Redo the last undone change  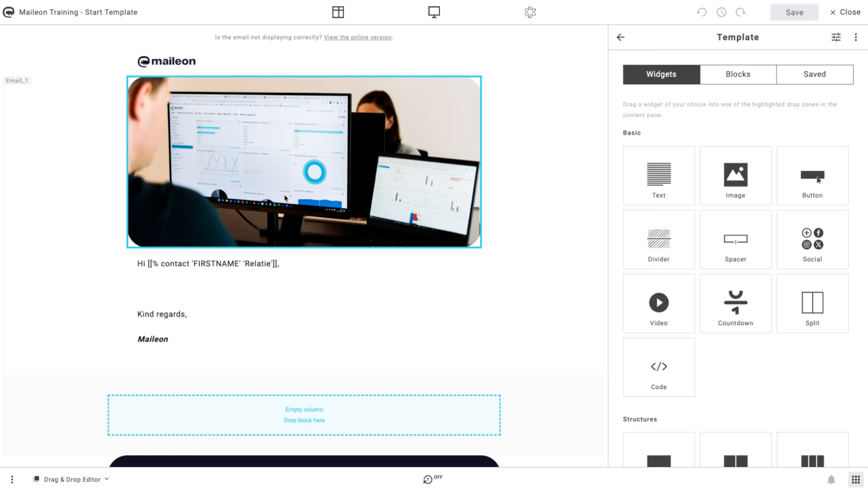[x=740, y=12]
